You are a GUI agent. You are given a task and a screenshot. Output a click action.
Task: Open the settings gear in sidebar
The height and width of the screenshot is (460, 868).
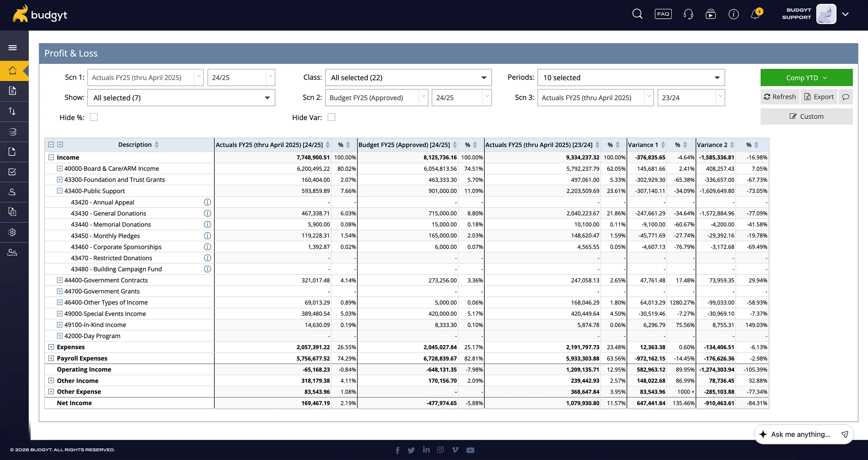coord(12,232)
